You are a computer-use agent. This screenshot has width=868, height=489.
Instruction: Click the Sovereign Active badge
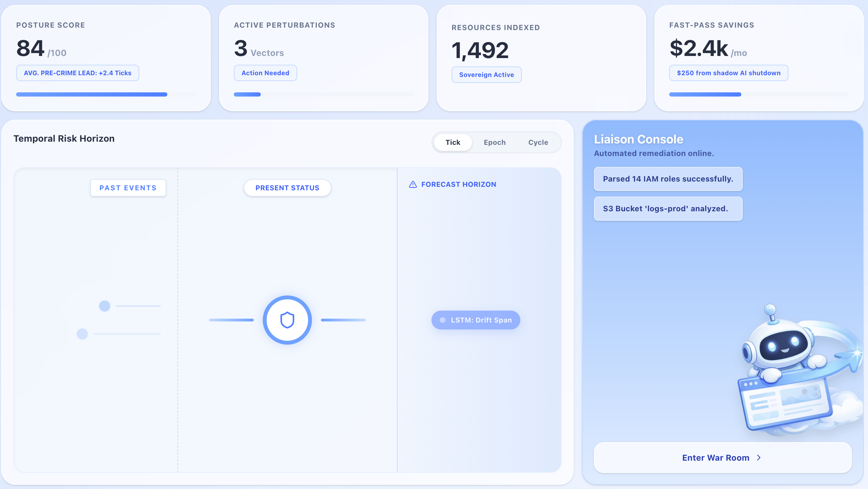(486, 75)
